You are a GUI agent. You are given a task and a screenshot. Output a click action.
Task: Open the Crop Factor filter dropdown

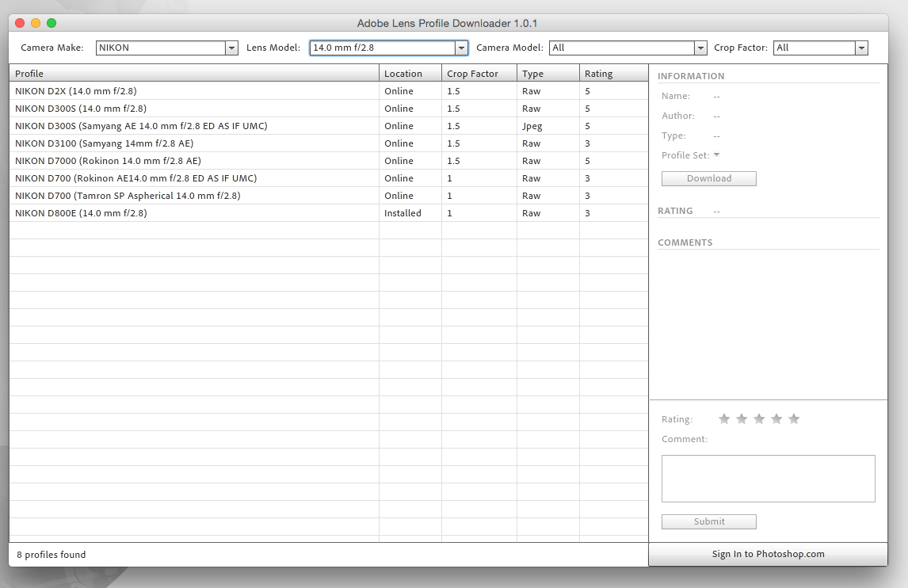click(x=861, y=48)
